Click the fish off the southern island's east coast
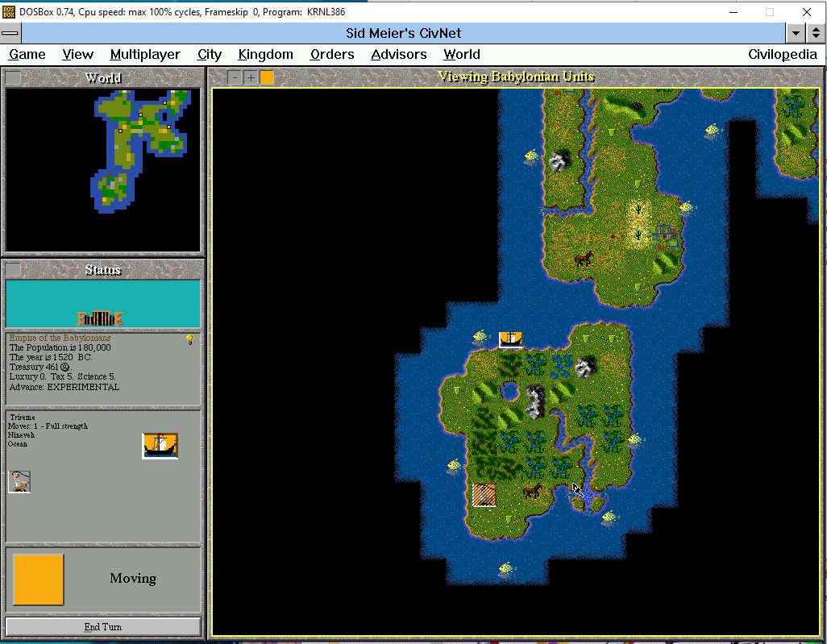Image resolution: width=827 pixels, height=644 pixels. 635,438
